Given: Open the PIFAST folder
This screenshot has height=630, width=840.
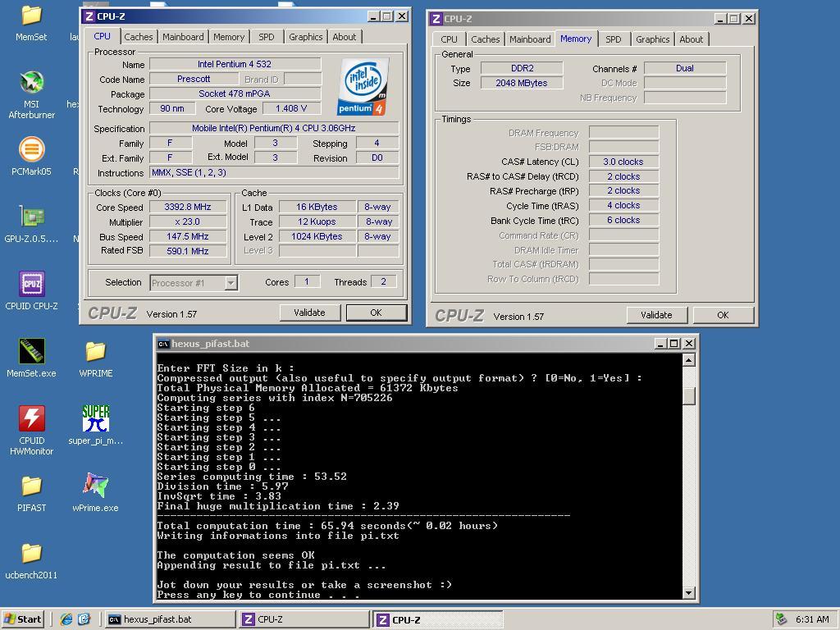Looking at the screenshot, I should click(x=31, y=493).
